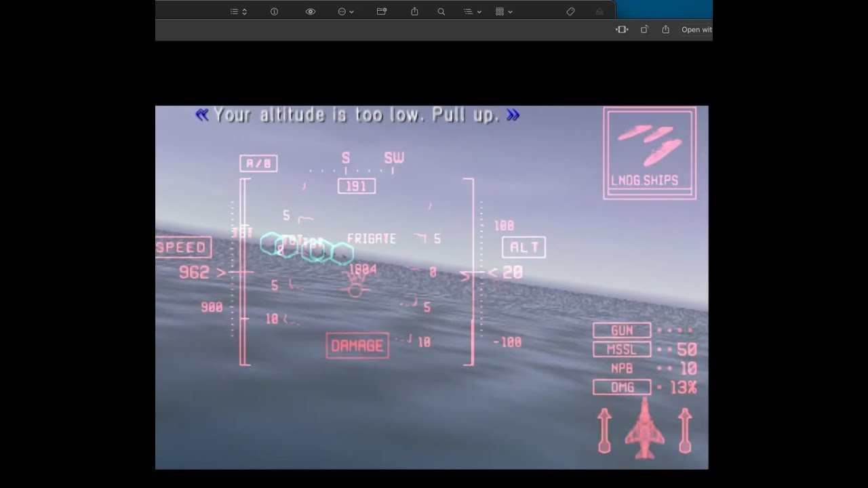Click the aircraft silhouette damage icon

644,429
